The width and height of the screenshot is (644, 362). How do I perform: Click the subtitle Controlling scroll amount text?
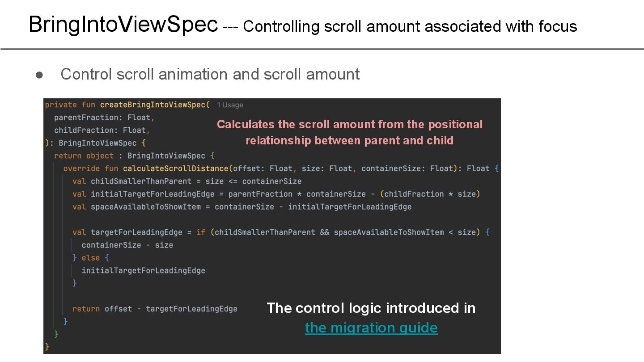point(410,26)
